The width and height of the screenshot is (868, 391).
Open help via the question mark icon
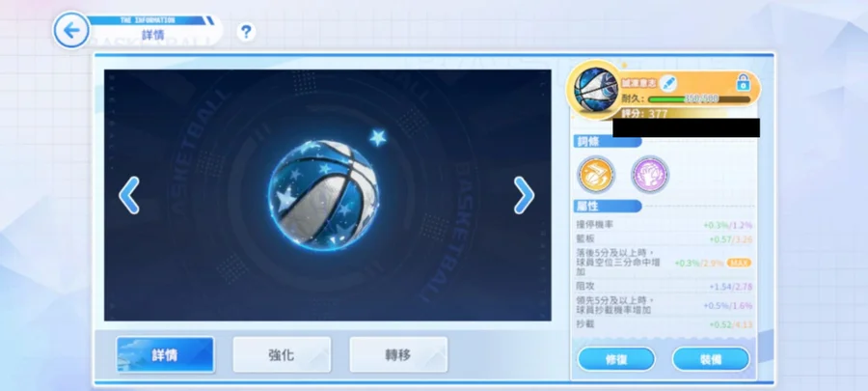246,32
